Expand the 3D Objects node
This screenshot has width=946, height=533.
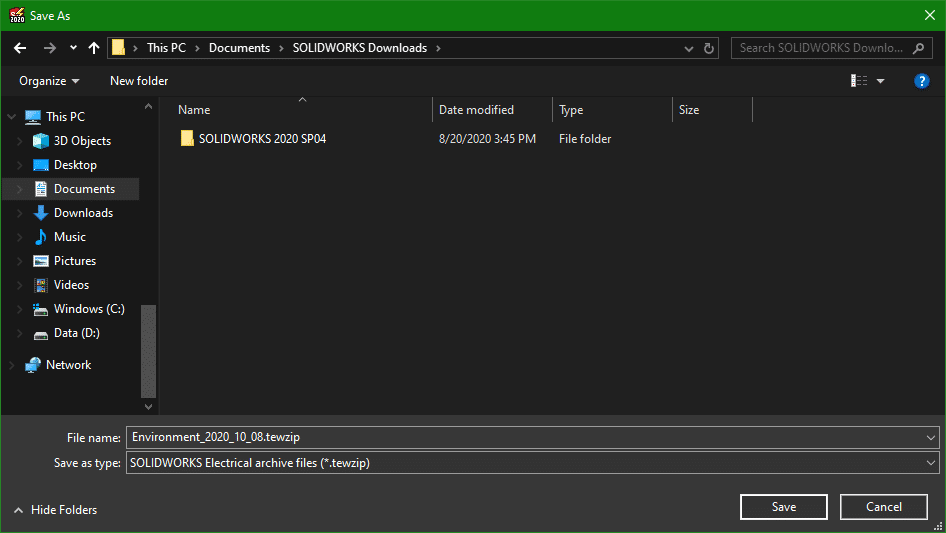click(19, 141)
